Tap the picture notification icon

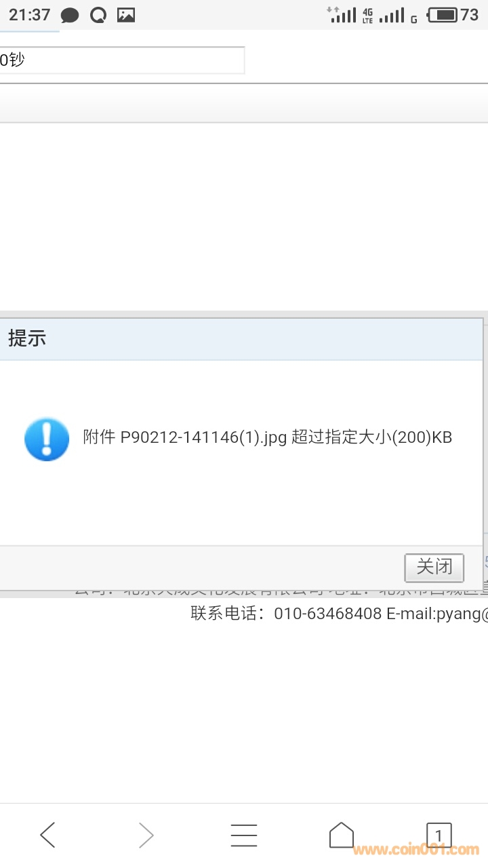tap(126, 15)
